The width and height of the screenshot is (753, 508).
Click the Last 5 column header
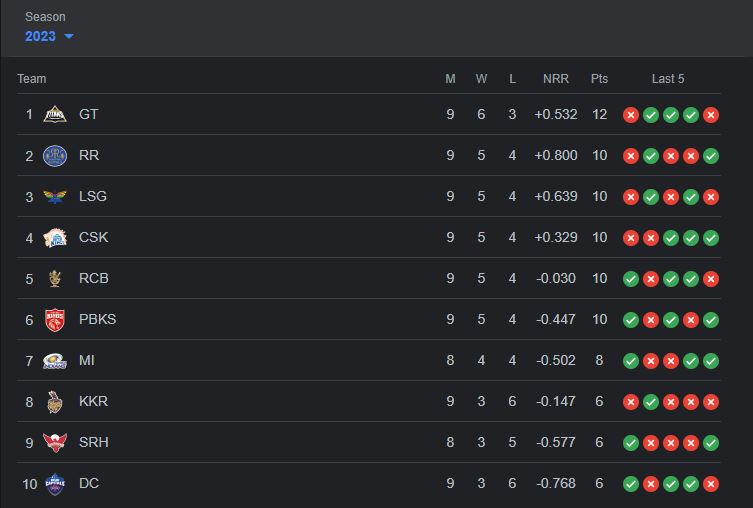(668, 79)
